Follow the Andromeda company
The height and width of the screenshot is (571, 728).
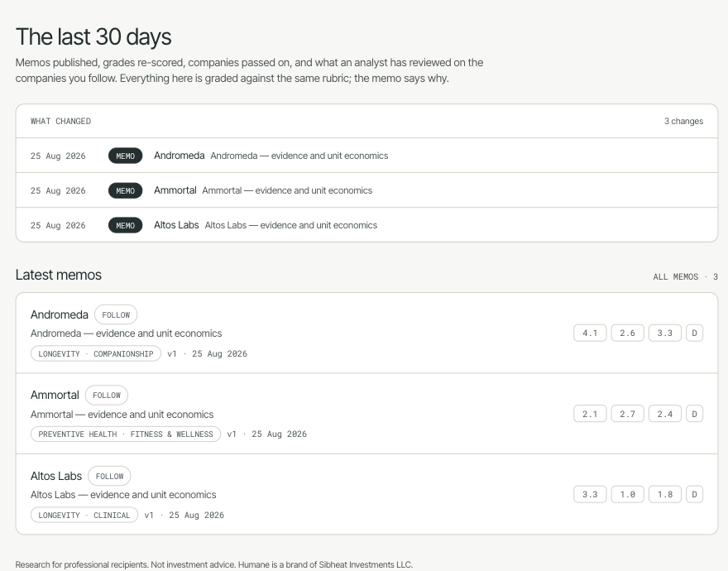click(116, 314)
